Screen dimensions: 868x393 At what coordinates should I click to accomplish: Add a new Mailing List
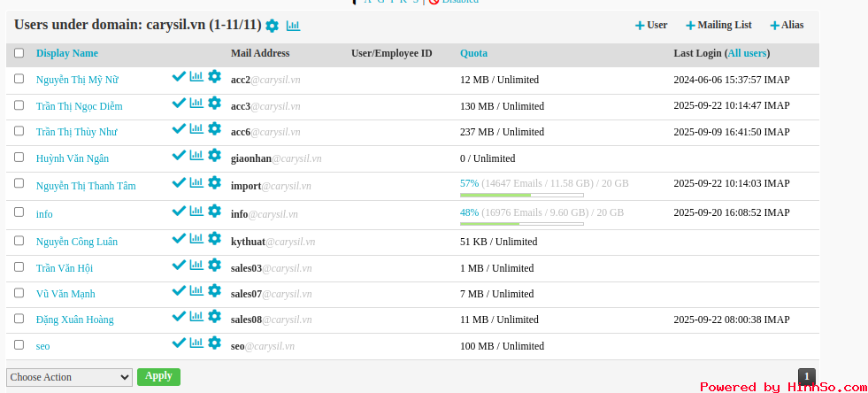pyautogui.click(x=717, y=26)
